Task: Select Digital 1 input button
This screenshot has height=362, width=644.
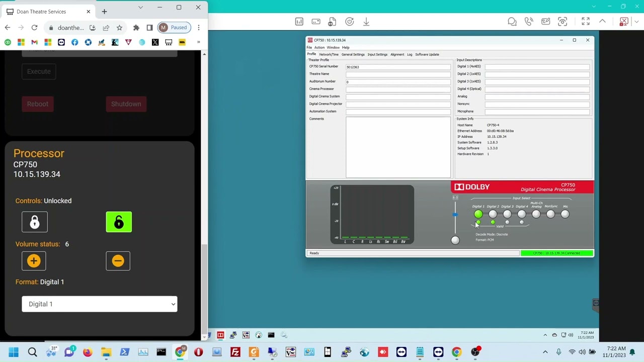Action: [x=478, y=215]
